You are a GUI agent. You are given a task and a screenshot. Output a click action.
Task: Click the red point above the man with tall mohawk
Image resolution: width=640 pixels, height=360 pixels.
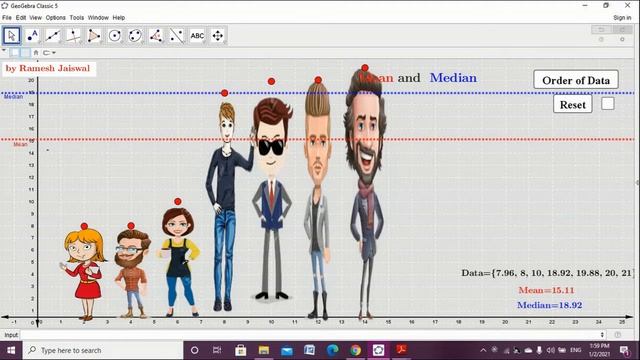coord(318,80)
